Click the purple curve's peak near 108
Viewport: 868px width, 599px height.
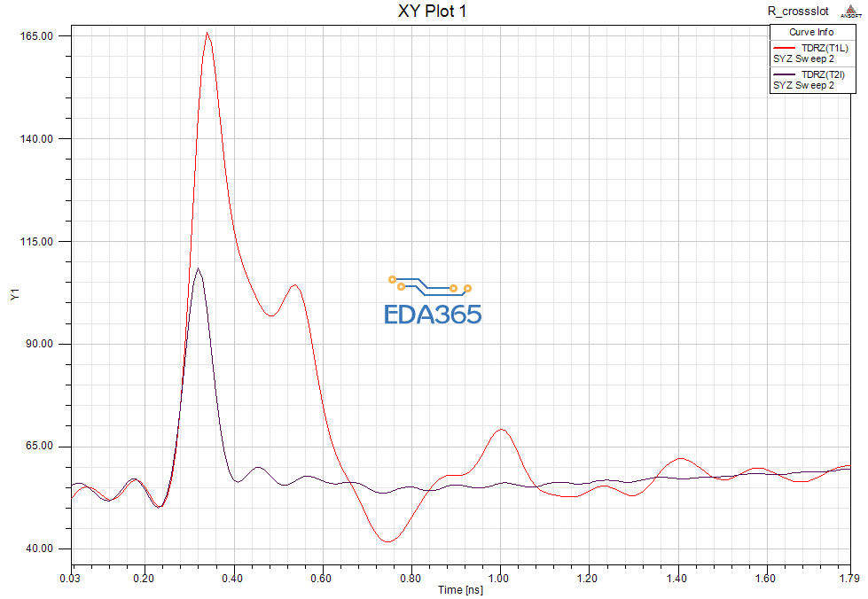click(x=199, y=268)
